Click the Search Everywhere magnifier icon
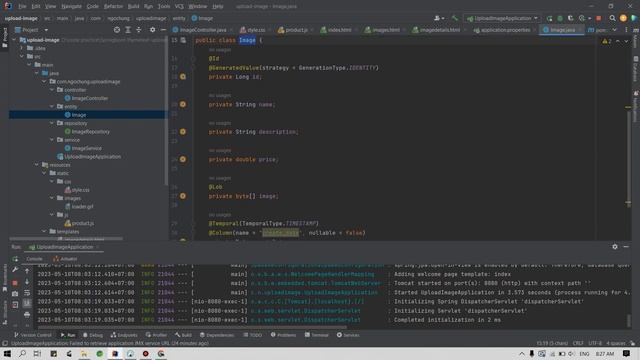This screenshot has height=360, width=640. [x=612, y=18]
